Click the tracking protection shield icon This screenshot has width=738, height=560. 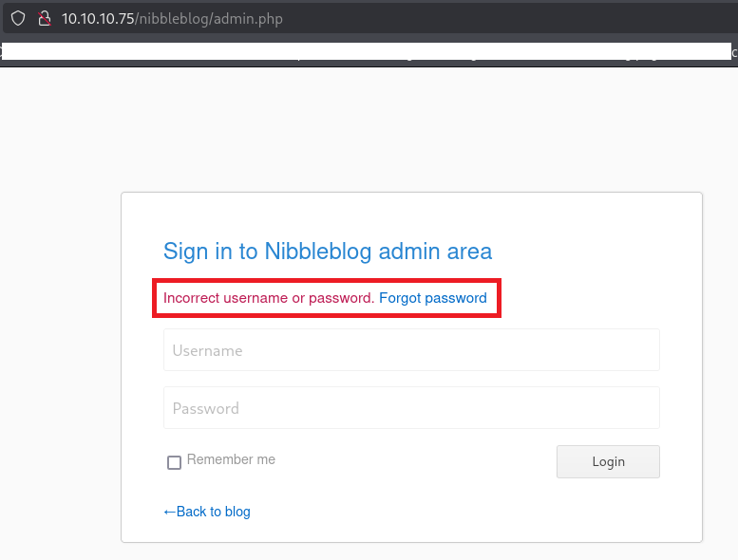[x=18, y=18]
